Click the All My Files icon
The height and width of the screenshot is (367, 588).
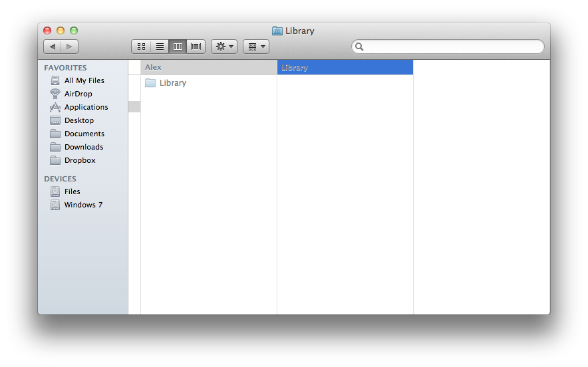55,80
